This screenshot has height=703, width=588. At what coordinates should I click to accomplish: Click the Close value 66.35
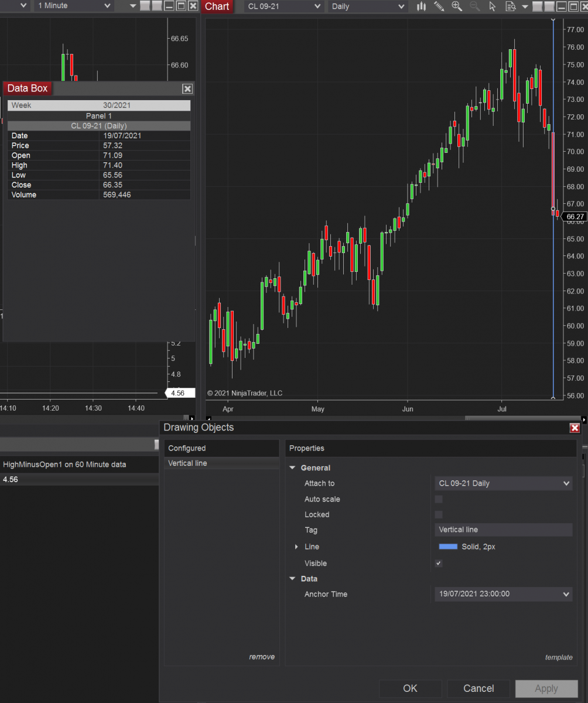point(112,185)
